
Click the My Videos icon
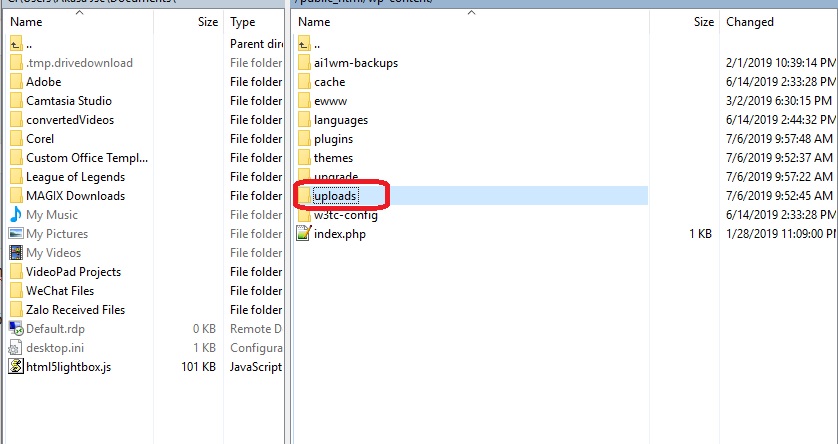[x=16, y=253]
